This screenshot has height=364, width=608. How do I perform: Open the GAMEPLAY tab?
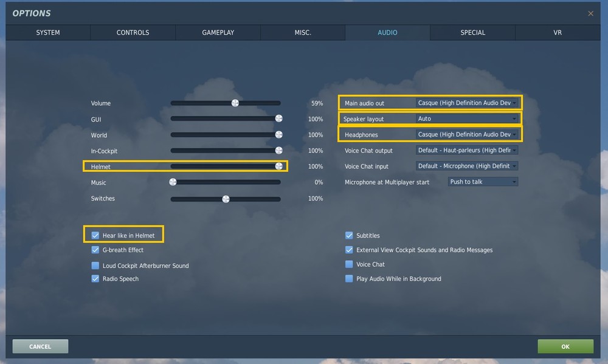(218, 32)
